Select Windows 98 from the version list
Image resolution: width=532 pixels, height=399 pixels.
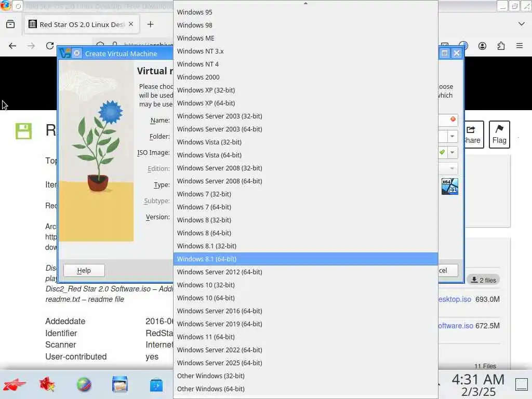click(305, 25)
